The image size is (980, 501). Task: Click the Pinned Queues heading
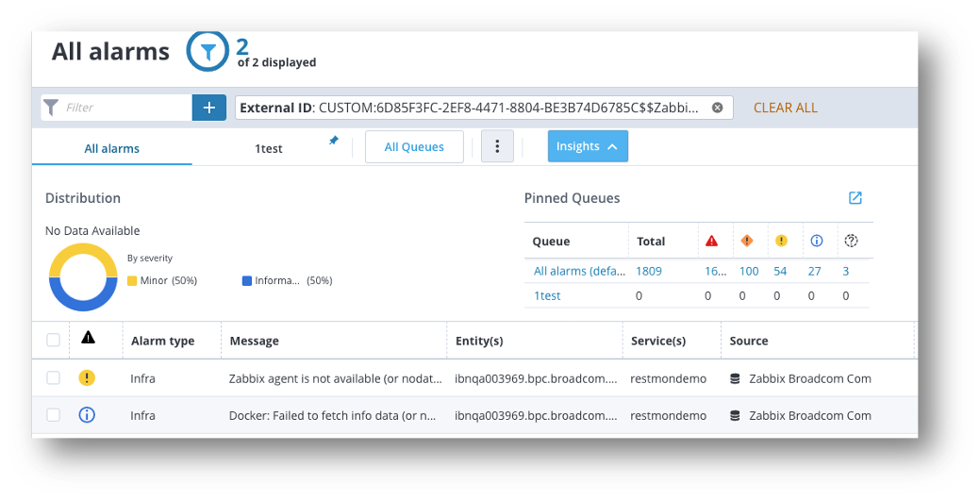tap(572, 198)
